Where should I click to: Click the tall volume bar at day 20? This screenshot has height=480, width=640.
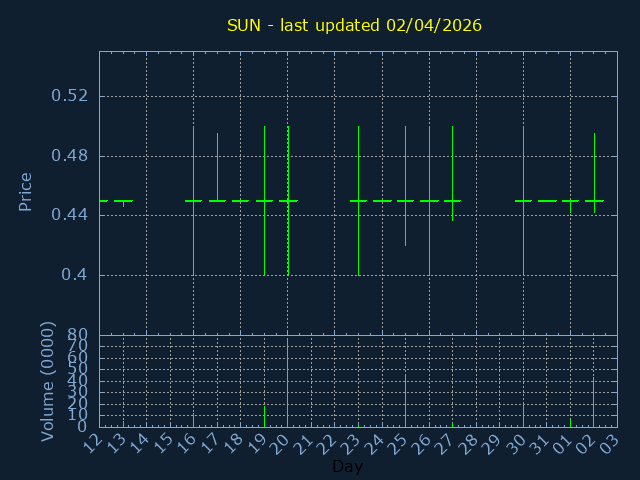288,385
